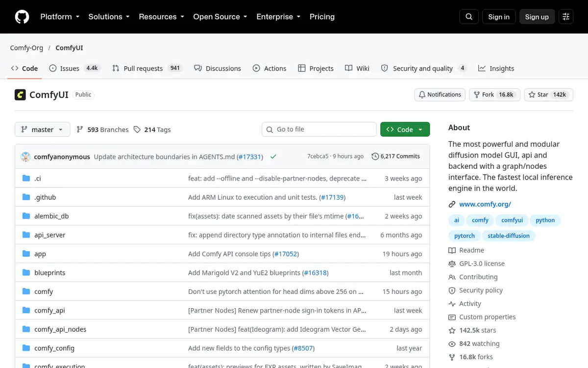Click the fork icon beside 16.8k forks
The width and height of the screenshot is (588, 368).
pos(452,357)
